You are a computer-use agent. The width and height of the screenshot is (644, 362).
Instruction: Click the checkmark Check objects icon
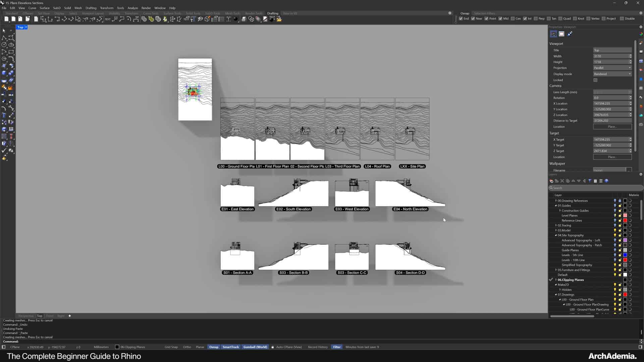click(x=4, y=150)
